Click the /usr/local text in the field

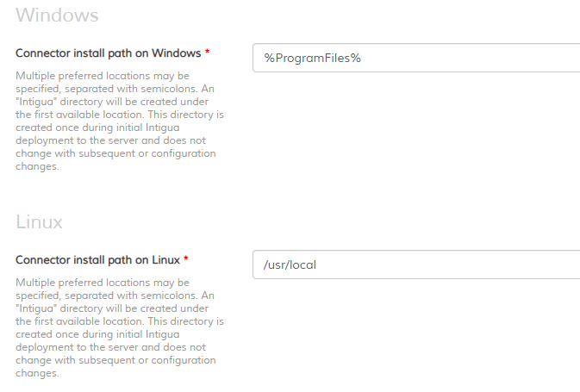pyautogui.click(x=290, y=264)
